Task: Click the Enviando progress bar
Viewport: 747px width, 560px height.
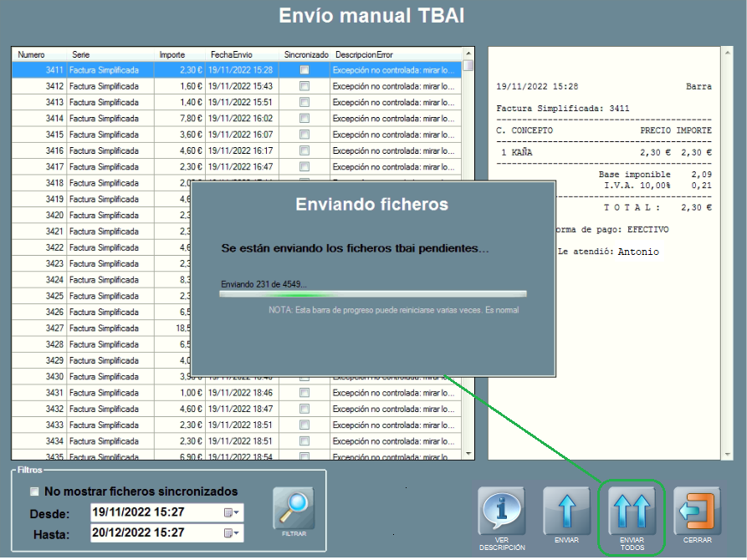Action: point(372,294)
